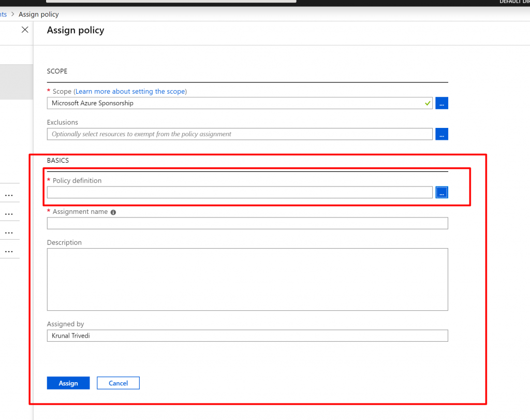
Task: Click the Scope field showing Microsoft Azure Sponsorship
Action: (233, 103)
